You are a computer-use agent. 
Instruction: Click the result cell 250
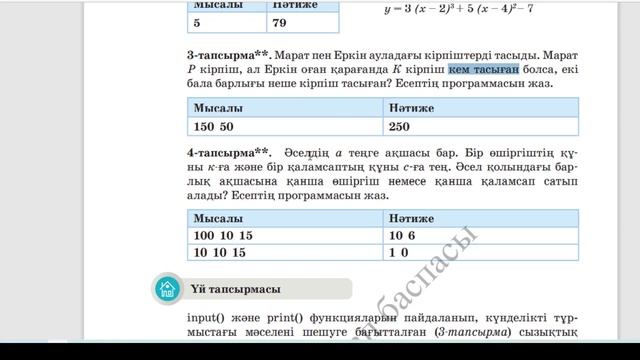[x=480, y=127]
